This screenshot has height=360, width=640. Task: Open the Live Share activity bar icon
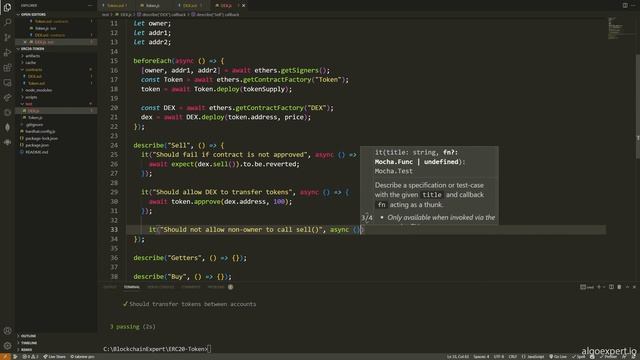pyautogui.click(x=7, y=98)
